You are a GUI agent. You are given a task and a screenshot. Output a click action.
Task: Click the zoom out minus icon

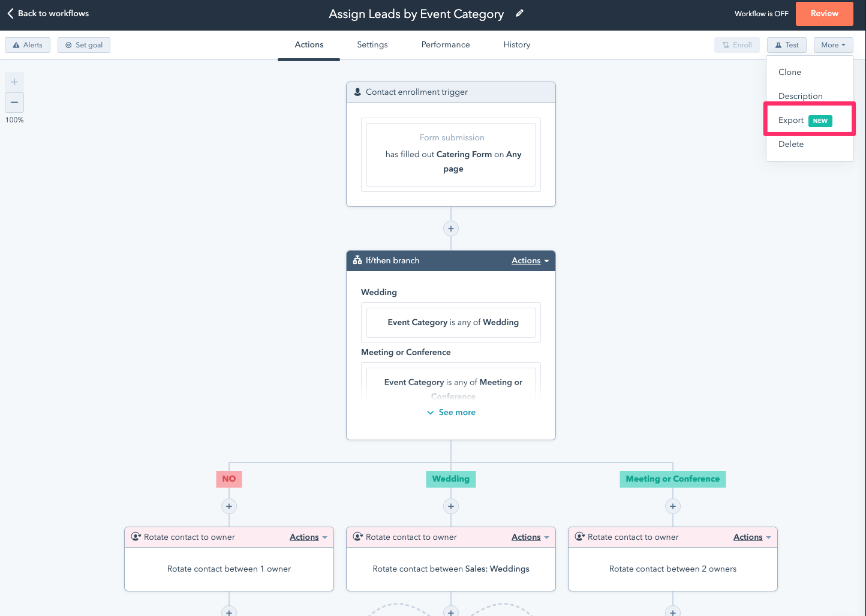[x=14, y=103]
